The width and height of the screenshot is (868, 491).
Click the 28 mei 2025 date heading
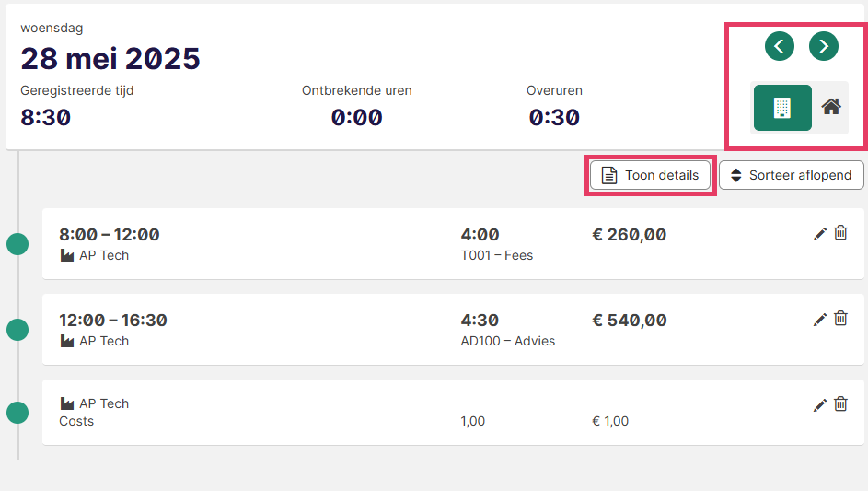click(110, 59)
